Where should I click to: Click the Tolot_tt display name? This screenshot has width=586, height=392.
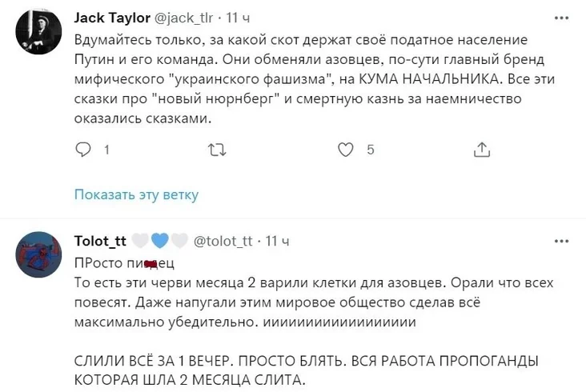[x=98, y=241]
